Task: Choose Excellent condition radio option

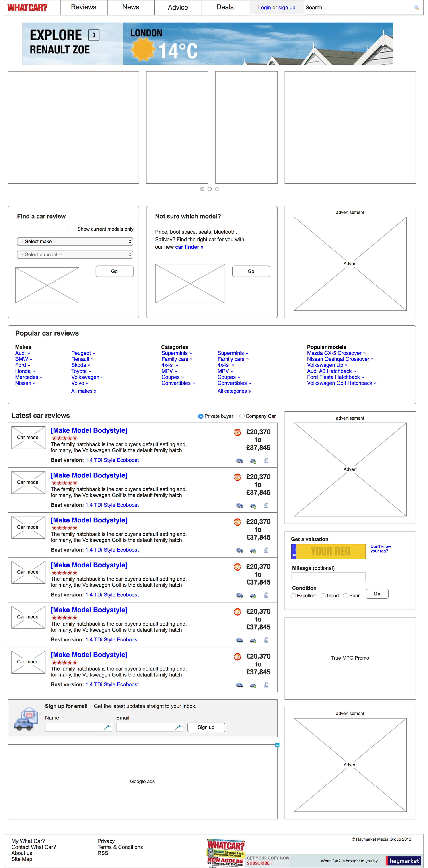Action: point(293,596)
